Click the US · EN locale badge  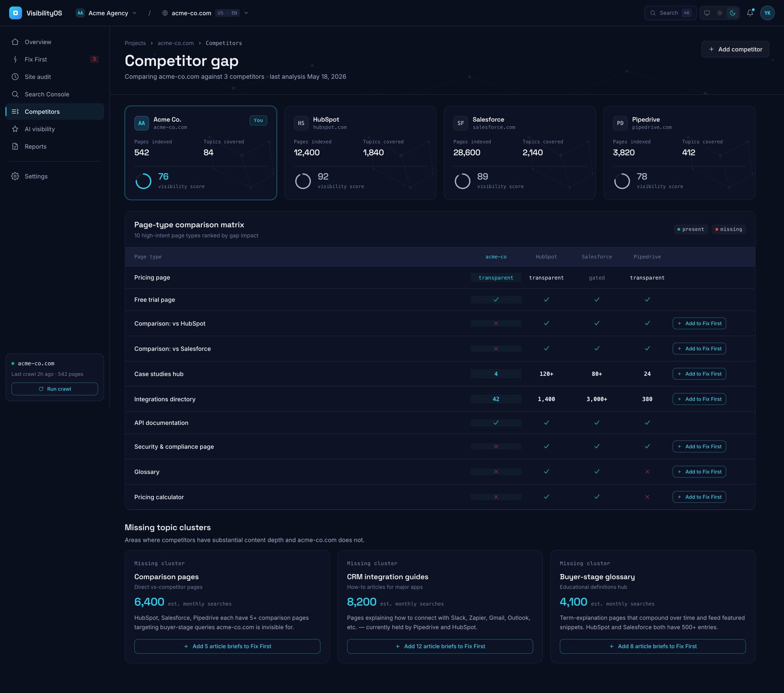click(227, 13)
